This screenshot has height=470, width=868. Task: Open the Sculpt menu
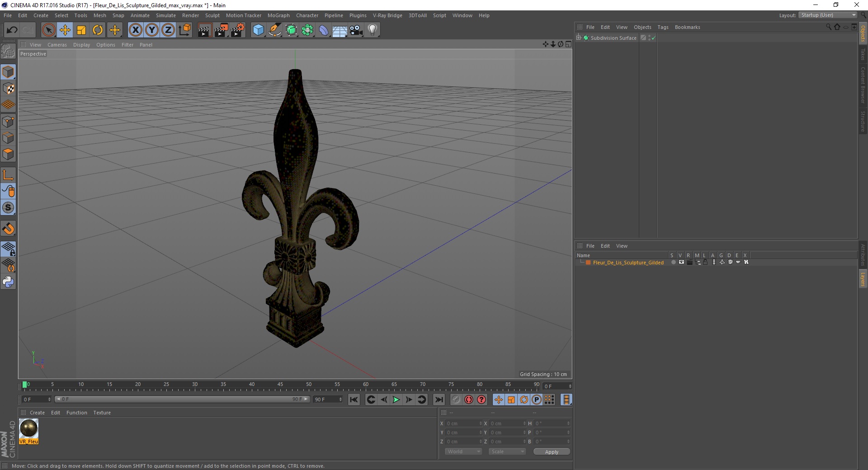212,15
